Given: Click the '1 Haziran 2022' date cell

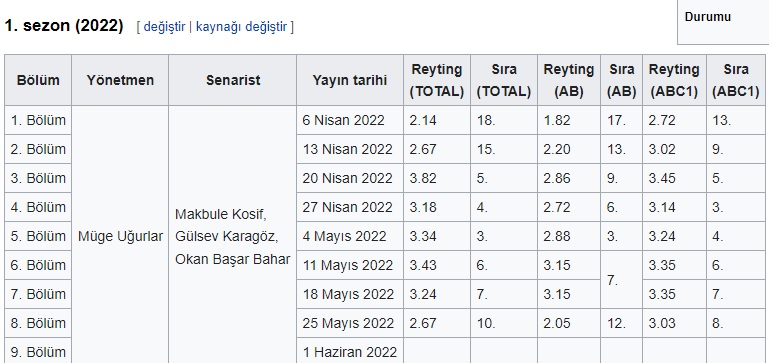Looking at the screenshot, I should (350, 352).
